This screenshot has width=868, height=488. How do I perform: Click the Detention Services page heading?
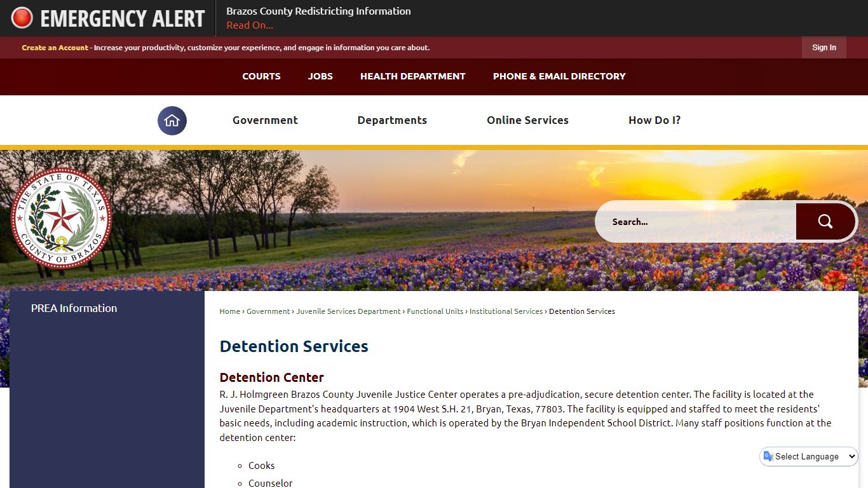coord(294,346)
